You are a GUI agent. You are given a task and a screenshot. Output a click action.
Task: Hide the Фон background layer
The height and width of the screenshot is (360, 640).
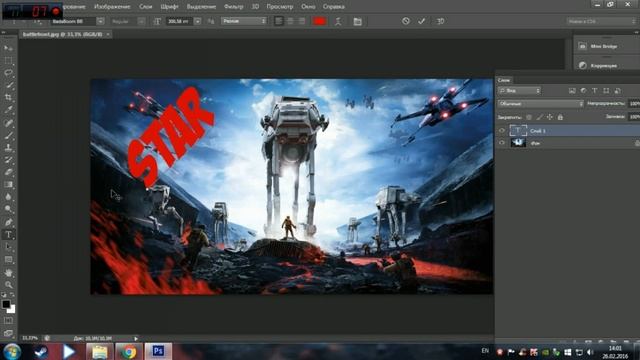click(x=502, y=143)
